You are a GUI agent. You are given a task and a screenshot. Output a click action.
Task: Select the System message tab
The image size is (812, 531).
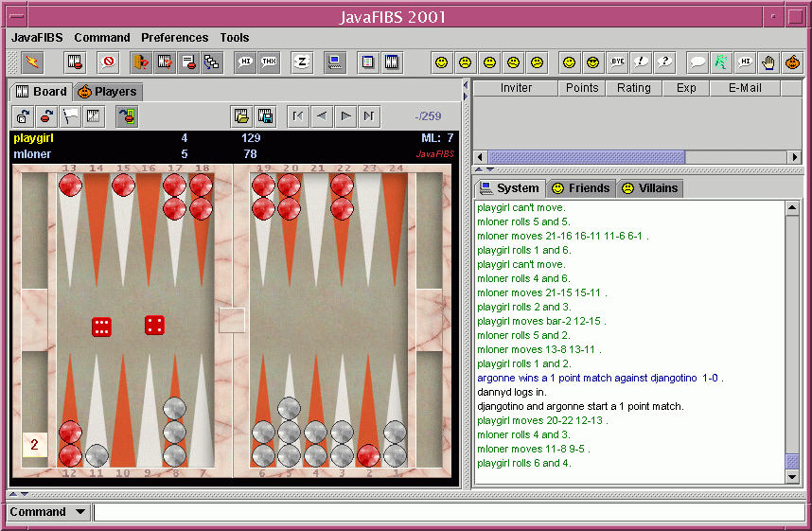(509, 188)
